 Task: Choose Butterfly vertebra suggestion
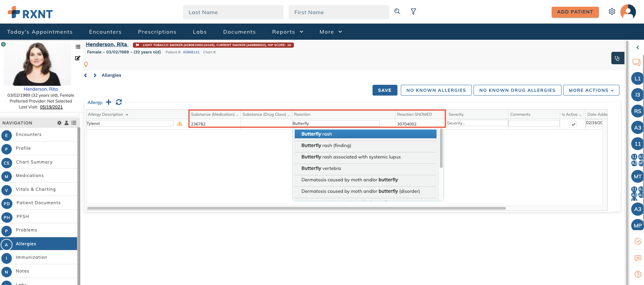coord(365,168)
